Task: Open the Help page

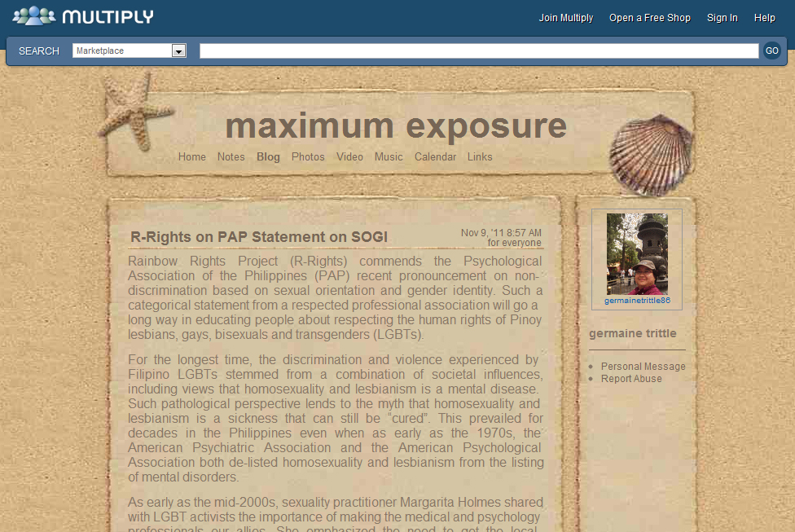Action: pos(765,18)
